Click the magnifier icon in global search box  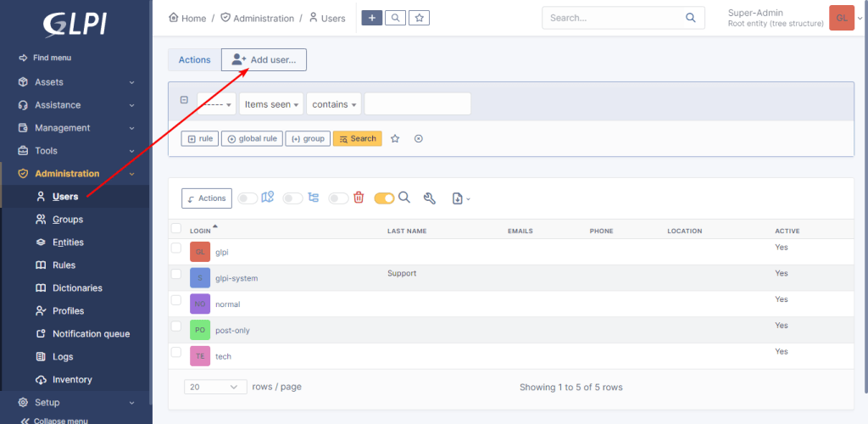690,18
